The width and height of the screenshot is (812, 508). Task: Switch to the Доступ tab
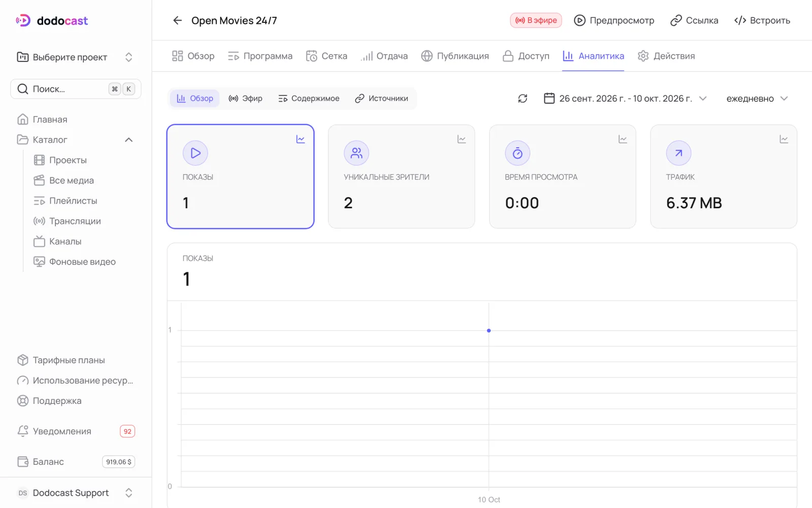point(526,56)
